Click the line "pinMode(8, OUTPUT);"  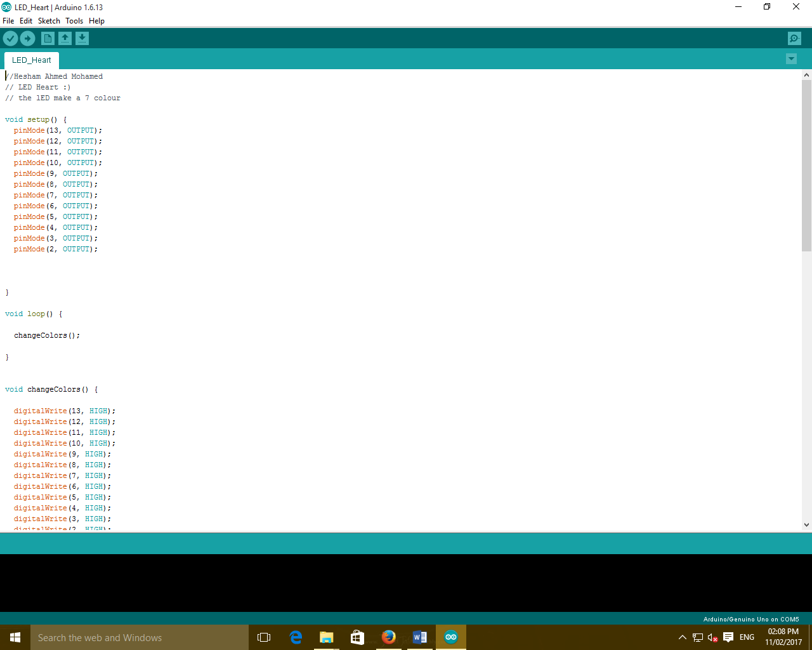(56, 184)
